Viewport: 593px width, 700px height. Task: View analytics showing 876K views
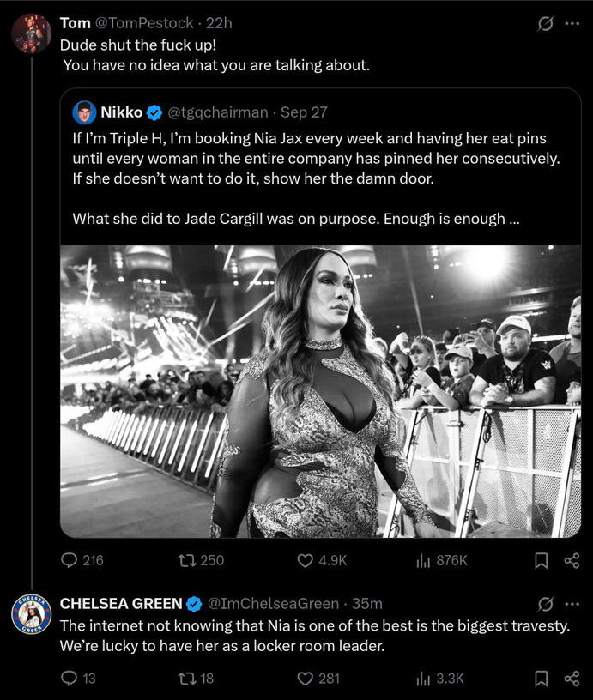pyautogui.click(x=423, y=560)
